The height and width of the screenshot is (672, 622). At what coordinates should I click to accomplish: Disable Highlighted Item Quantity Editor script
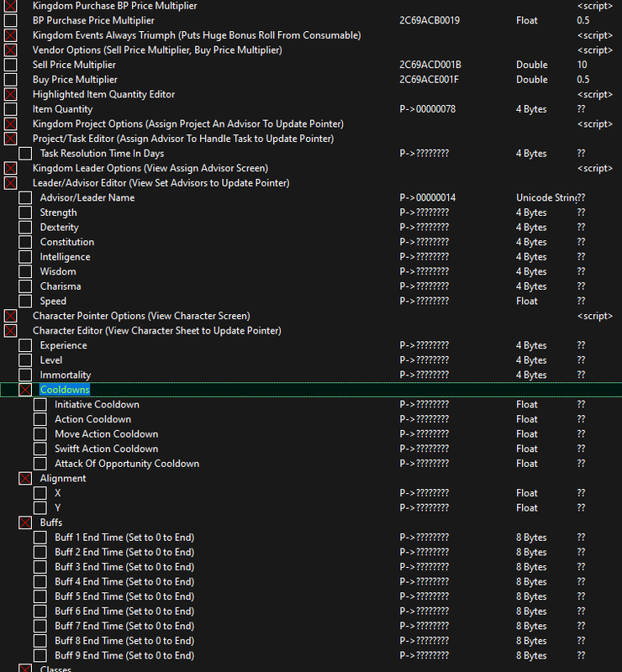[x=11, y=94]
